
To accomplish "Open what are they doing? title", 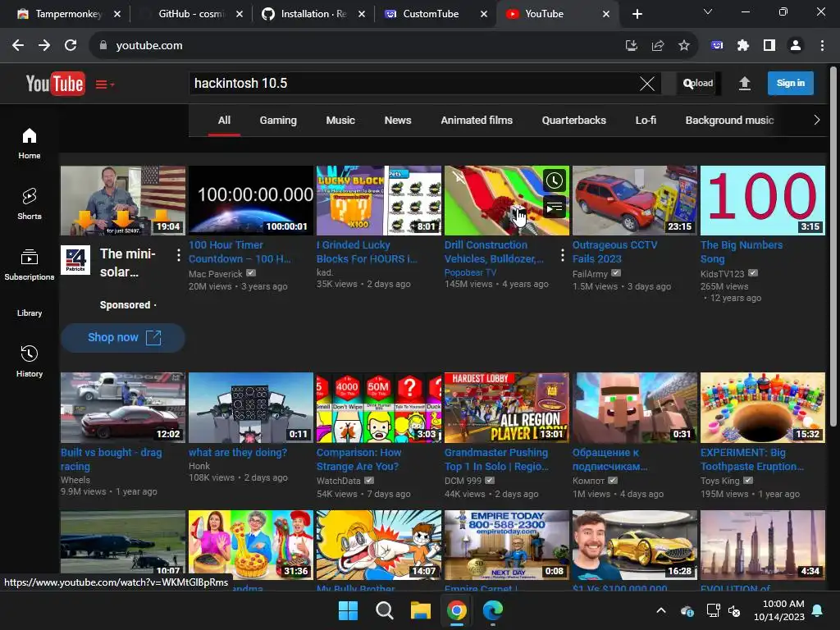I will [x=237, y=453].
